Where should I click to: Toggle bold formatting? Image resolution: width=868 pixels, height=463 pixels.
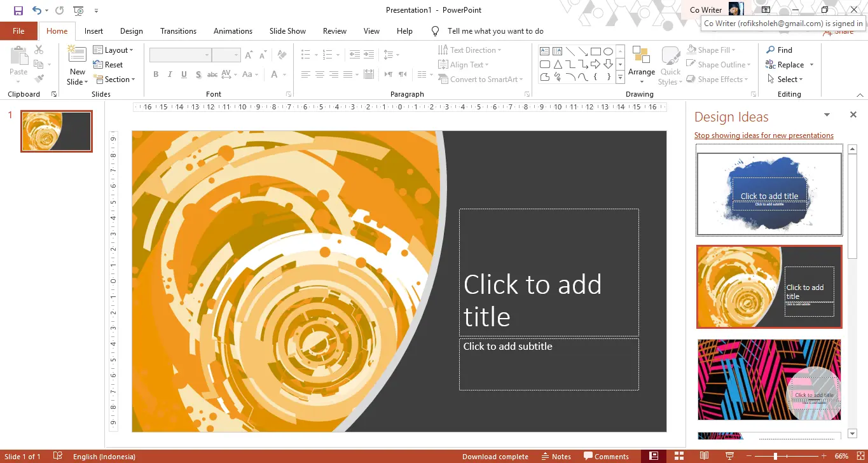[155, 74]
